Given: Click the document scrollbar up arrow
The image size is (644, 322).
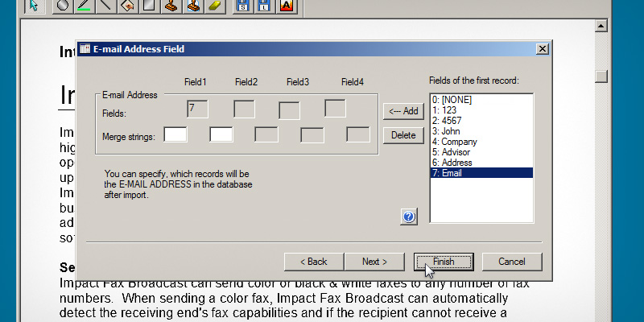Looking at the screenshot, I should 601,26.
